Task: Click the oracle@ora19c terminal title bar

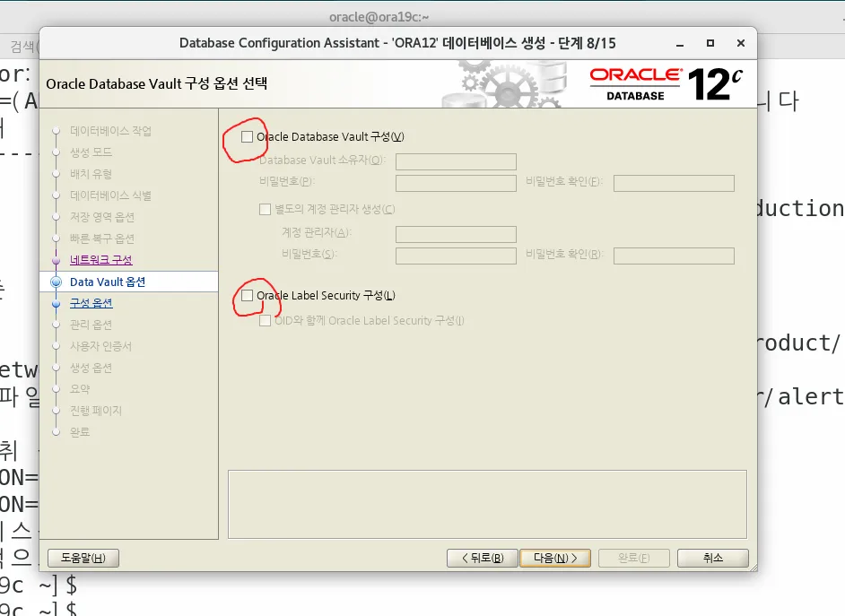Action: click(x=379, y=17)
